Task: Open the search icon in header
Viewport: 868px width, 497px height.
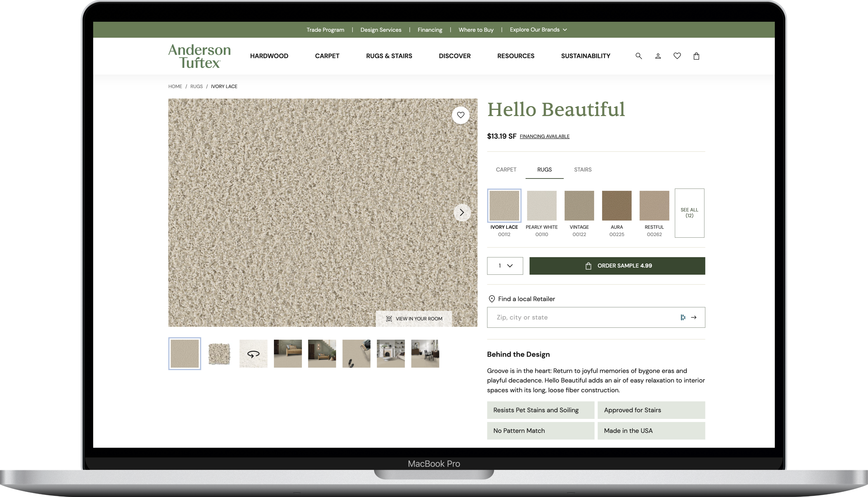Action: point(639,56)
